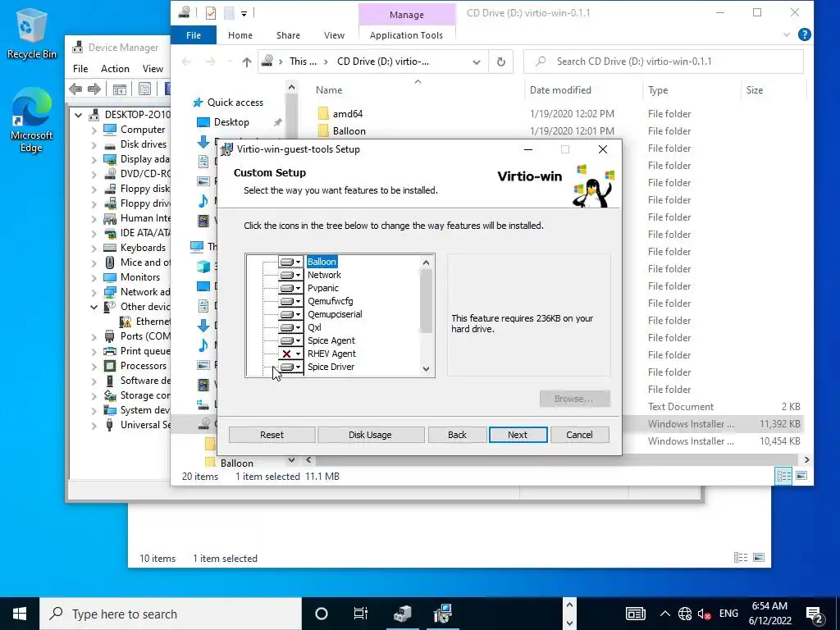Click the Search CD Drive field
This screenshot has height=630, width=840.
tap(663, 62)
